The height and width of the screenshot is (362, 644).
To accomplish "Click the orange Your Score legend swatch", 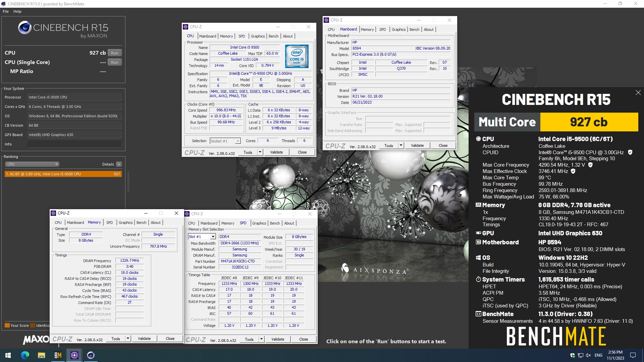I will click(x=7, y=325).
